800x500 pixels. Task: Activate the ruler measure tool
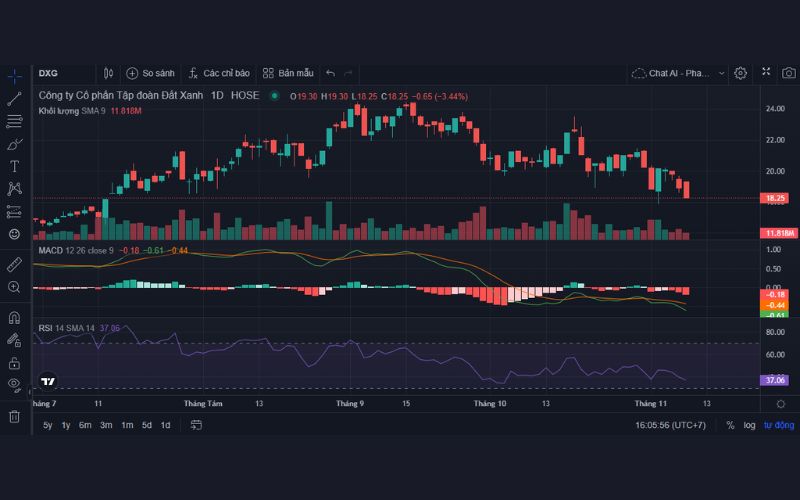tap(14, 265)
